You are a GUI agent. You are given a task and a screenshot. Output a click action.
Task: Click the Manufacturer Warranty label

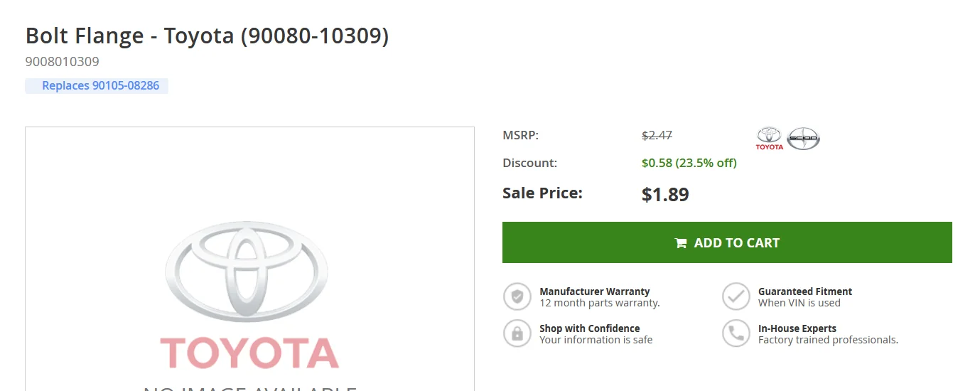tap(594, 291)
